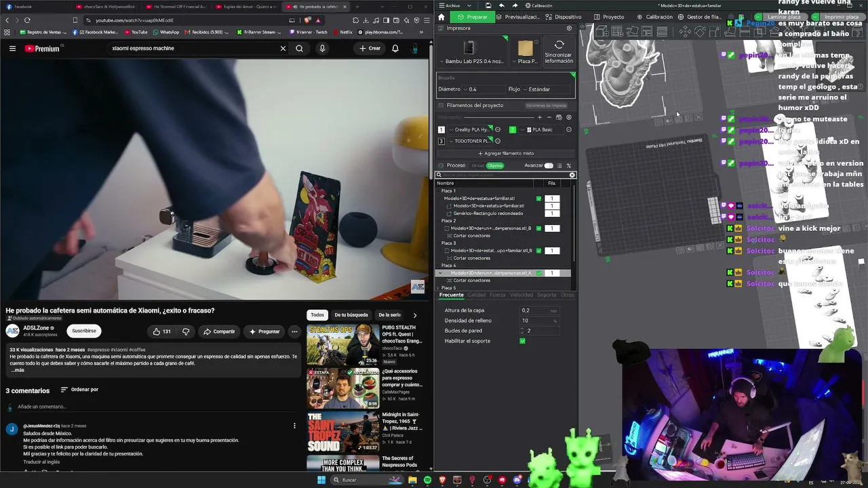The height and width of the screenshot is (488, 868).
Task: Save the Bambu Studio project
Action: click(x=488, y=5)
